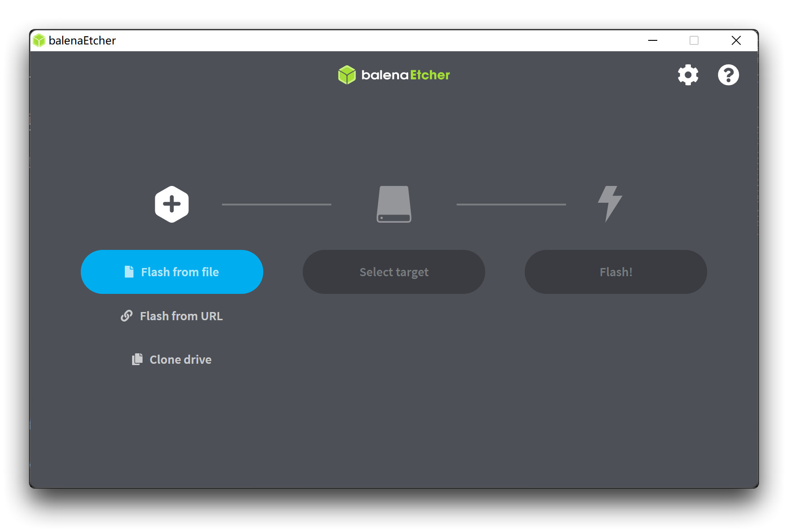Click the plus hexagon image icon
Screen dimensions: 788x532
(172, 204)
